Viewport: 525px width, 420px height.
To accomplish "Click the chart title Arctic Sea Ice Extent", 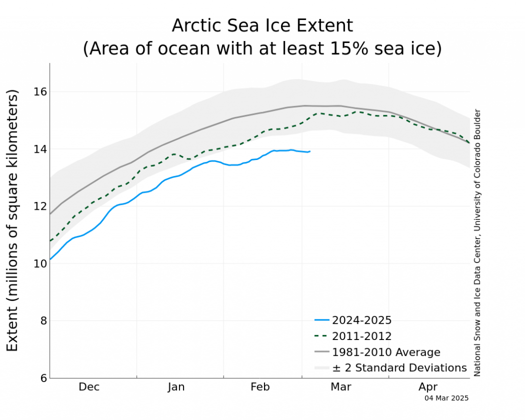I will pyautogui.click(x=262, y=26).
